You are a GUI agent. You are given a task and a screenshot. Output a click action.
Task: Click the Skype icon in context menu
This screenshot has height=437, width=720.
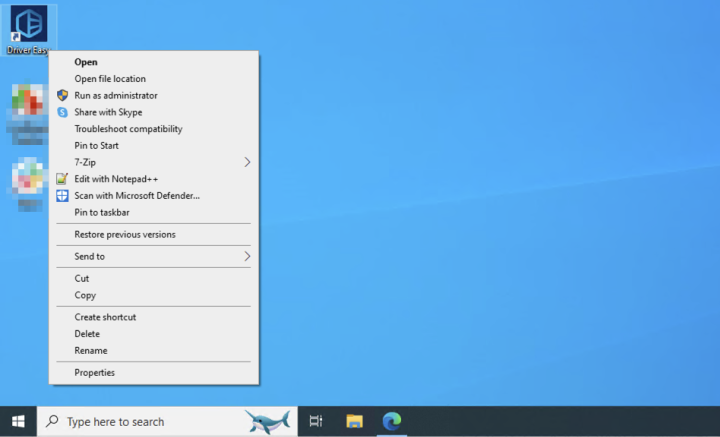pyautogui.click(x=62, y=112)
